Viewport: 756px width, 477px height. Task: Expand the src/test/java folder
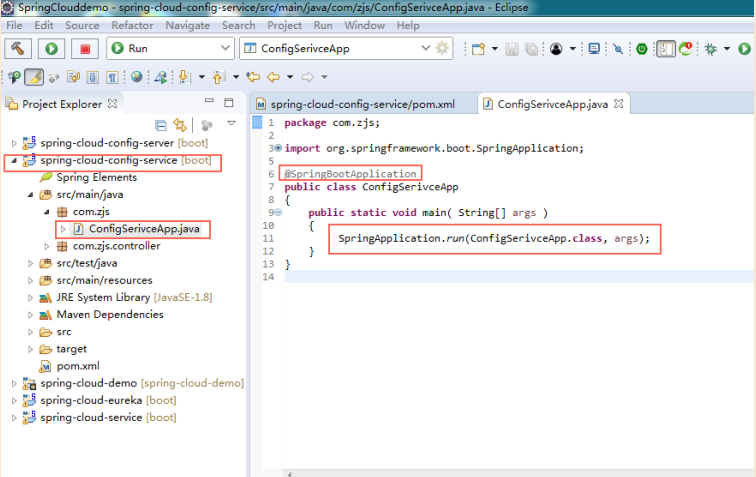tap(30, 263)
